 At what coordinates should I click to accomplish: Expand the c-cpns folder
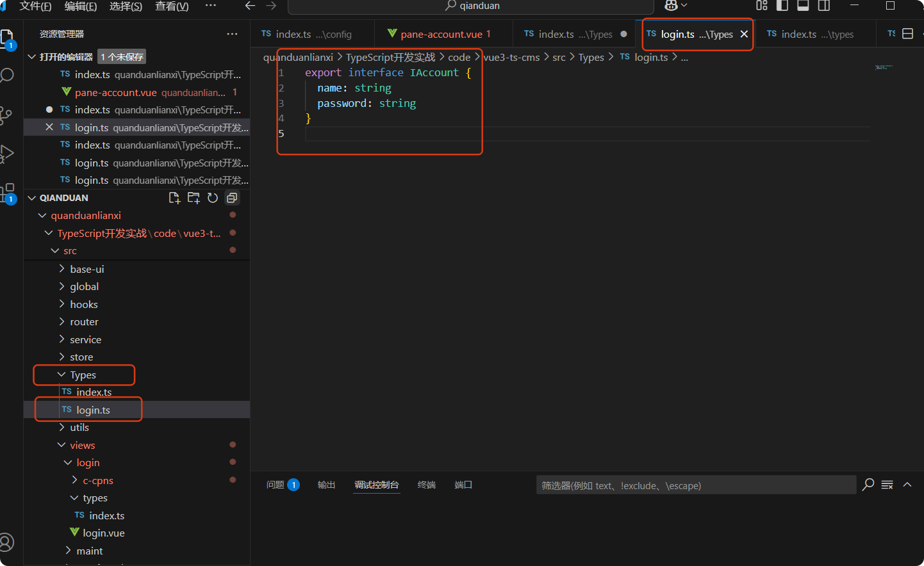click(97, 481)
